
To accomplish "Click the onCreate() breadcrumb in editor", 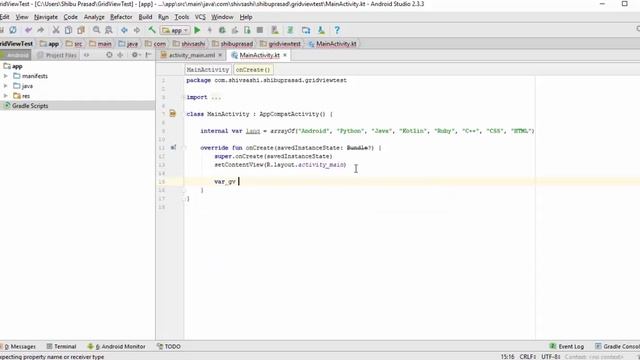I will click(x=253, y=70).
